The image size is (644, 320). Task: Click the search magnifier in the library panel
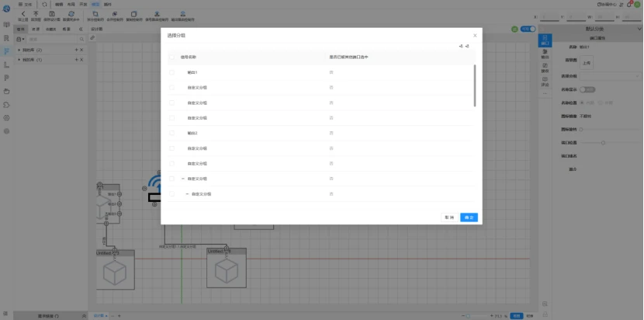81,39
